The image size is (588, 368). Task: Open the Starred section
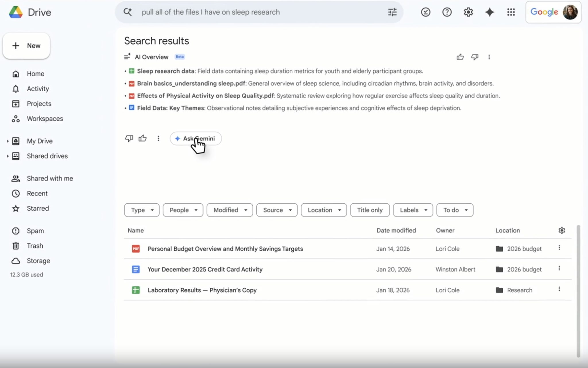[38, 208]
